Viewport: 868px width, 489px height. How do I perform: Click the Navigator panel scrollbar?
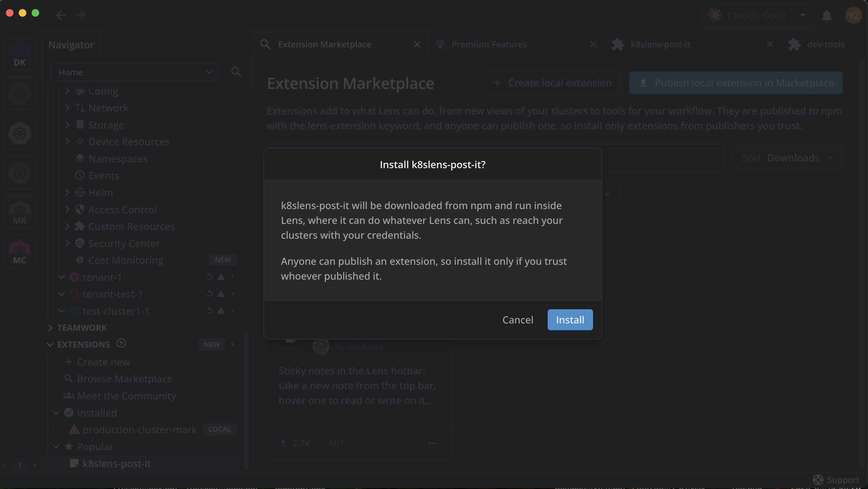(x=246, y=400)
